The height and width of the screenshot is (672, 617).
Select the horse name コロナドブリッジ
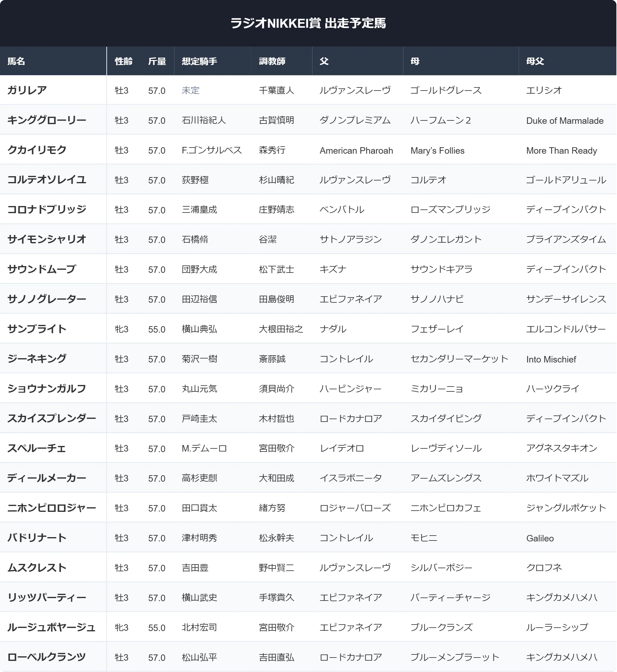click(x=47, y=209)
